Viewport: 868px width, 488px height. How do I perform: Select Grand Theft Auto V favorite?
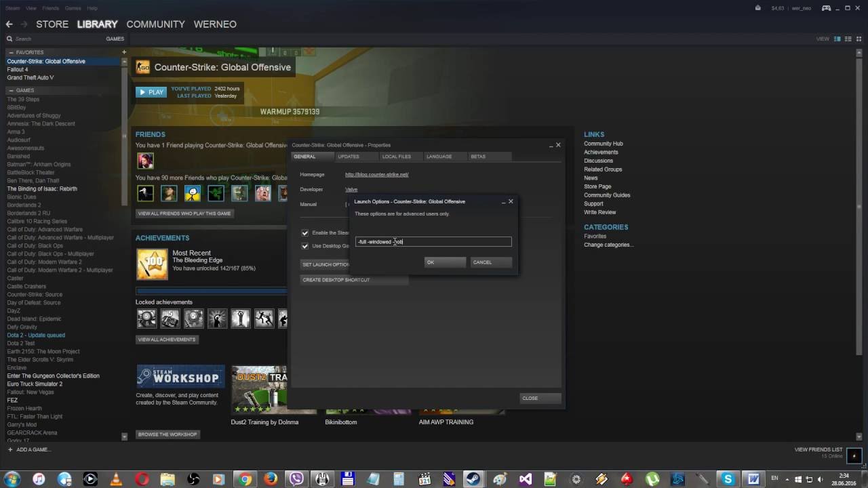click(31, 78)
